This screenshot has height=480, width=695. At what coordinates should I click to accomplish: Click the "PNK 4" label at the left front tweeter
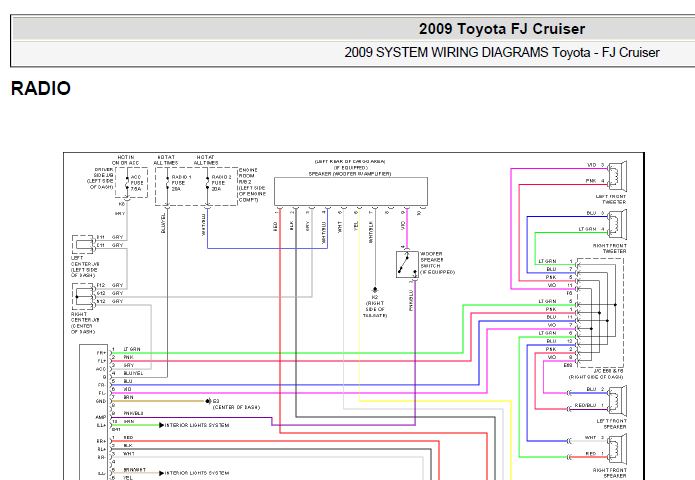coord(595,181)
